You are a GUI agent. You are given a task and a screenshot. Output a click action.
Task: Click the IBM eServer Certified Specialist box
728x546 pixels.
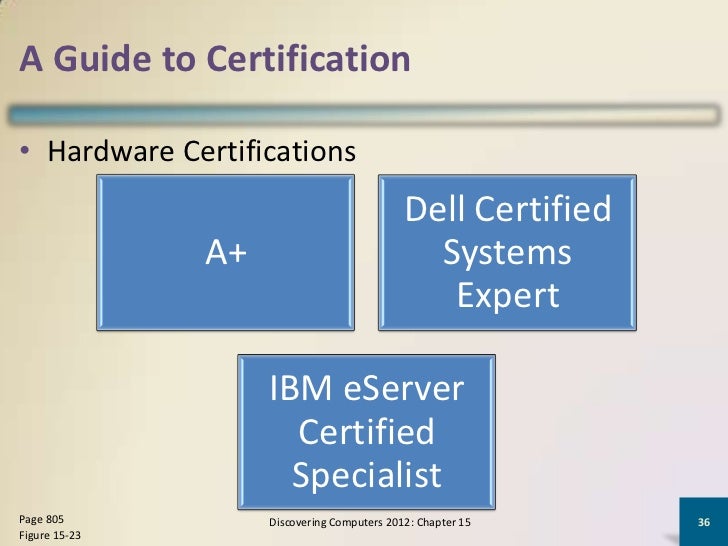tap(366, 432)
